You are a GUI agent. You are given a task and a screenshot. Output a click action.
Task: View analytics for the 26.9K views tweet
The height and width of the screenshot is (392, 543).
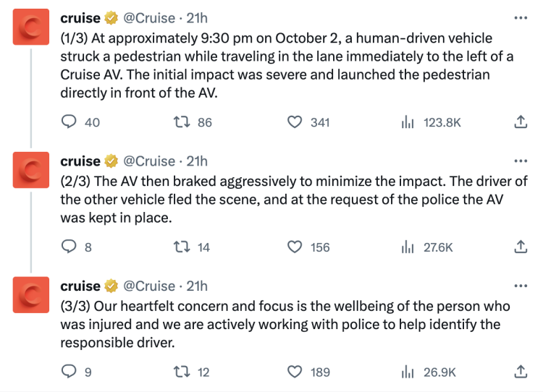[x=407, y=372]
